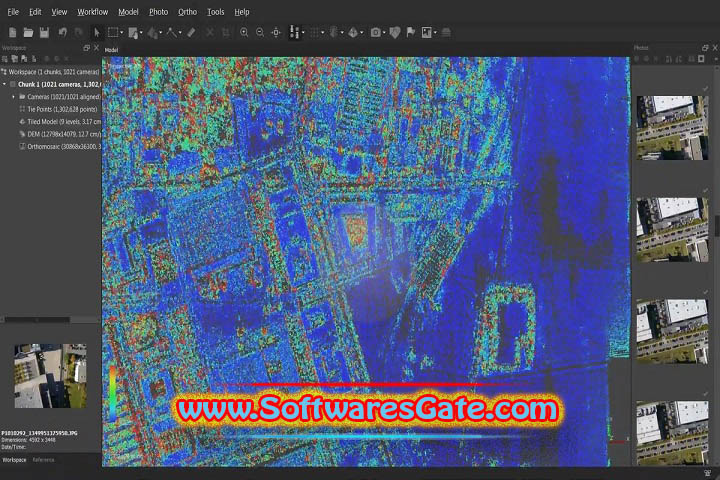Viewport: 720px width, 480px height.
Task: Select the Move Region tool
Action: [x=133, y=33]
